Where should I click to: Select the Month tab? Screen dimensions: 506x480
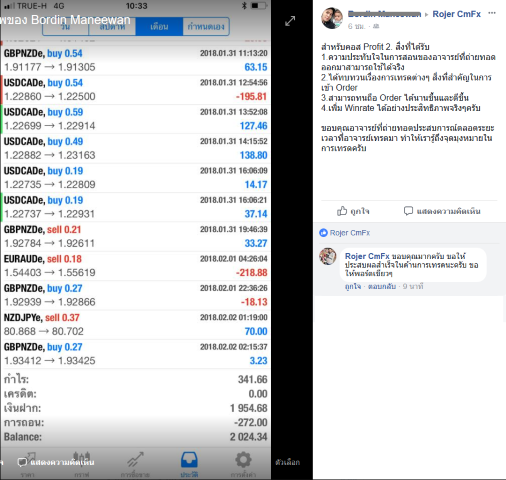tap(159, 27)
